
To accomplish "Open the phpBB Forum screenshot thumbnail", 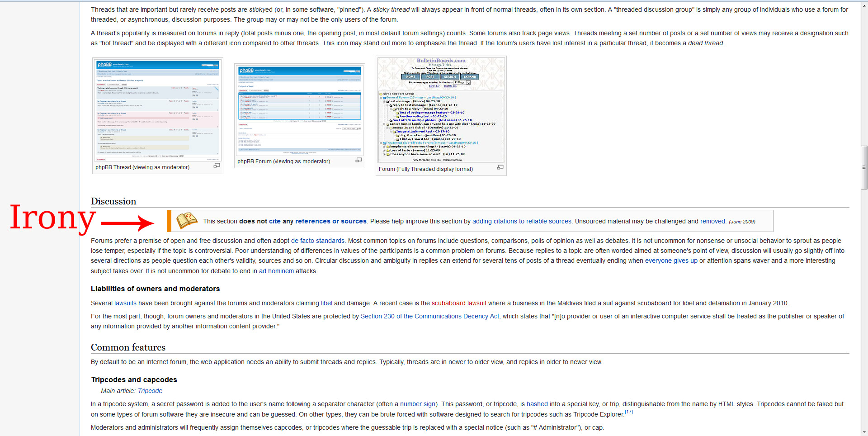I will 299,110.
